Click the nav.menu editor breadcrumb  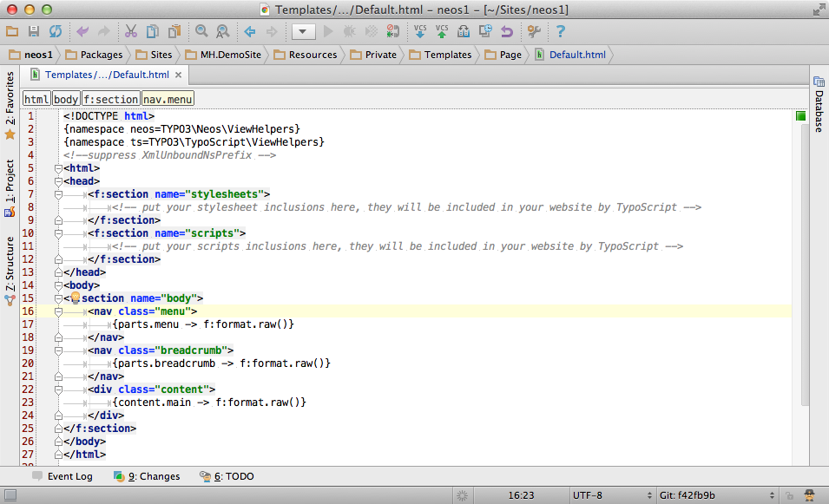(x=168, y=99)
